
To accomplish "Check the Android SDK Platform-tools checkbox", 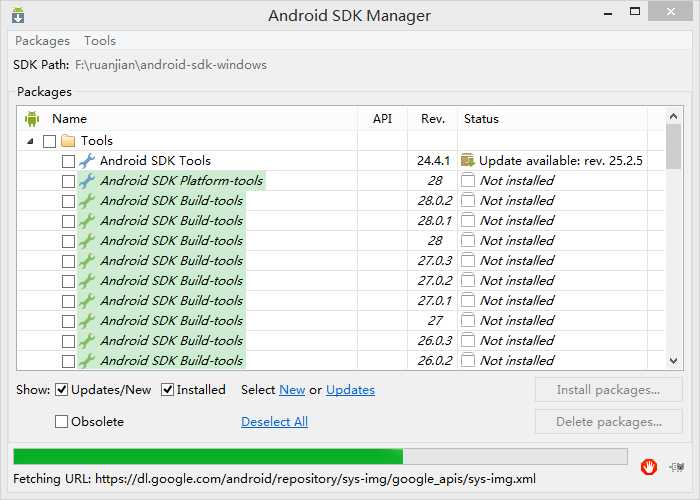I will click(68, 181).
